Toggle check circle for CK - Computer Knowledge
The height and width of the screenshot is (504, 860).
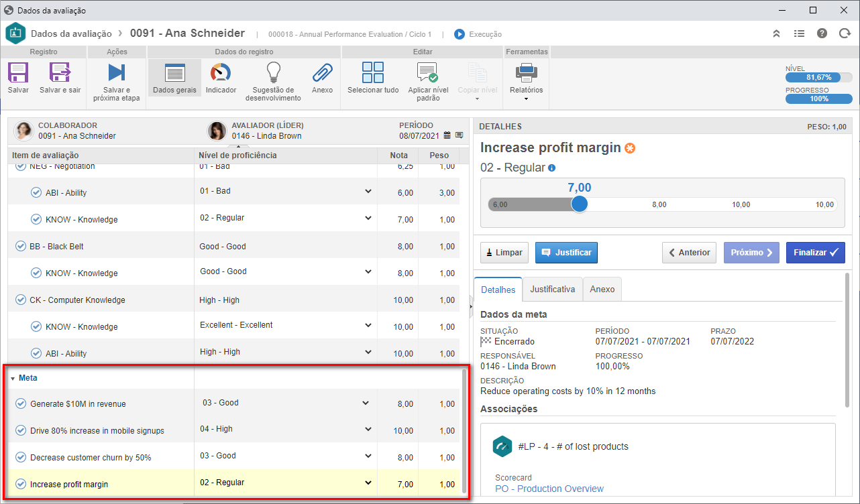(x=20, y=300)
